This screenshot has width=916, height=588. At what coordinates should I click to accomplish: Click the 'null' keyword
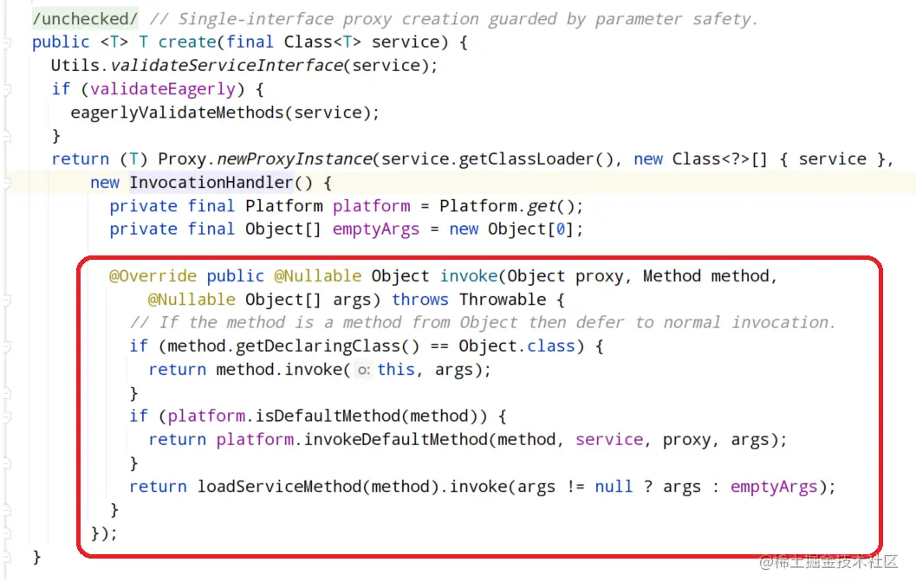[x=614, y=487]
